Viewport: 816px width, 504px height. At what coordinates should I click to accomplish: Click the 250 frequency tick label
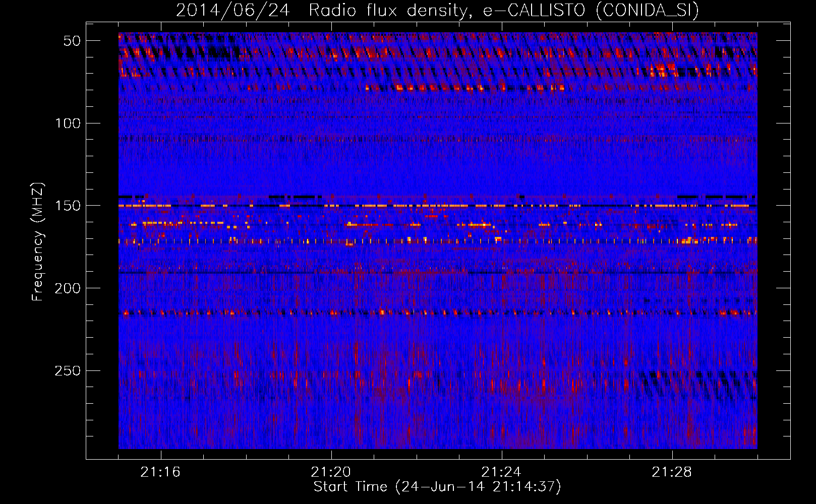[68, 371]
